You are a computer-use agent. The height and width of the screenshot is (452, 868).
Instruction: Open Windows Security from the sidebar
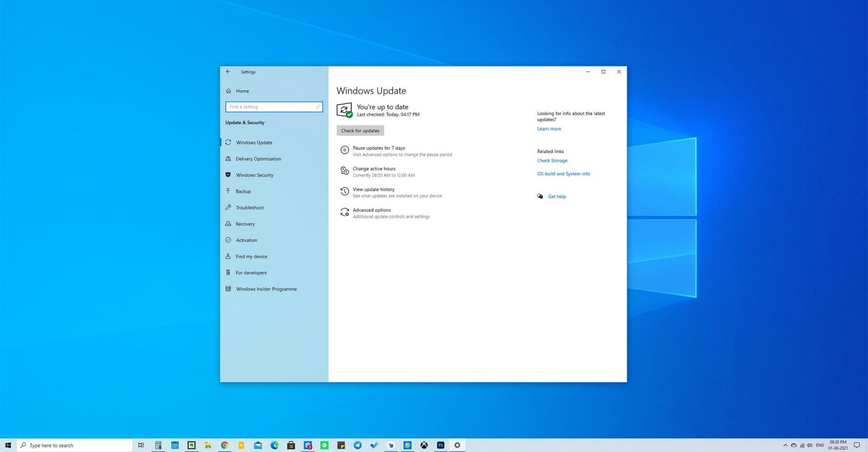point(254,175)
